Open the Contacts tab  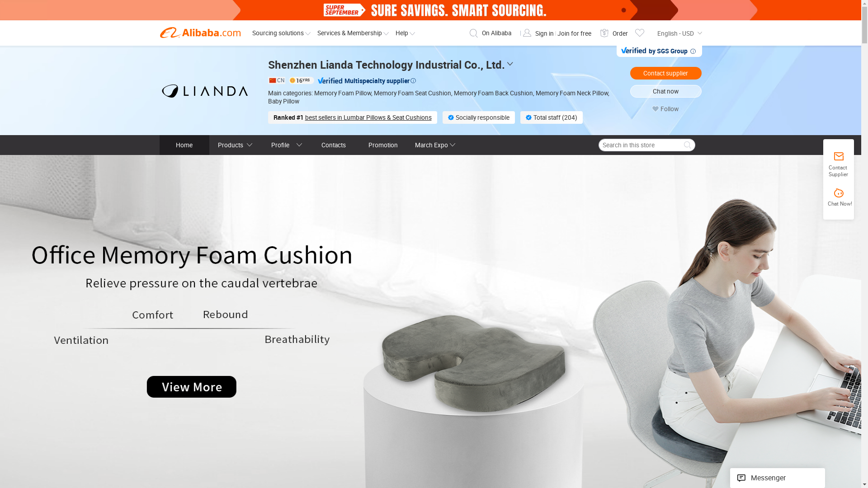coord(334,145)
